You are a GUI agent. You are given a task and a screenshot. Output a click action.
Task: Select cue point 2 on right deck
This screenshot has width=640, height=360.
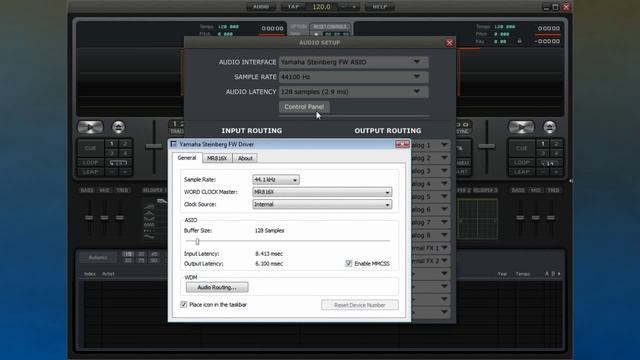pyautogui.click(x=556, y=144)
